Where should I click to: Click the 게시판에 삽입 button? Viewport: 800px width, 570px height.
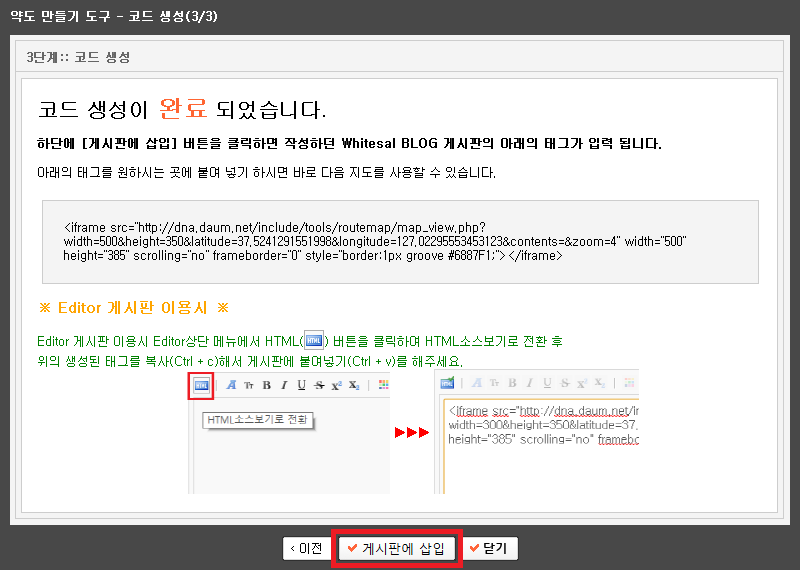click(x=397, y=549)
